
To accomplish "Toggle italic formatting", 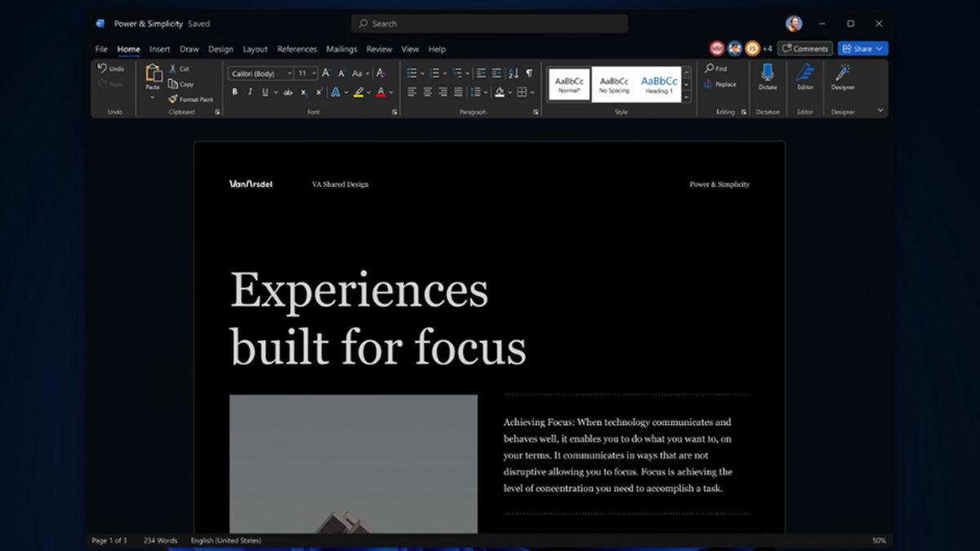I will pos(250,91).
